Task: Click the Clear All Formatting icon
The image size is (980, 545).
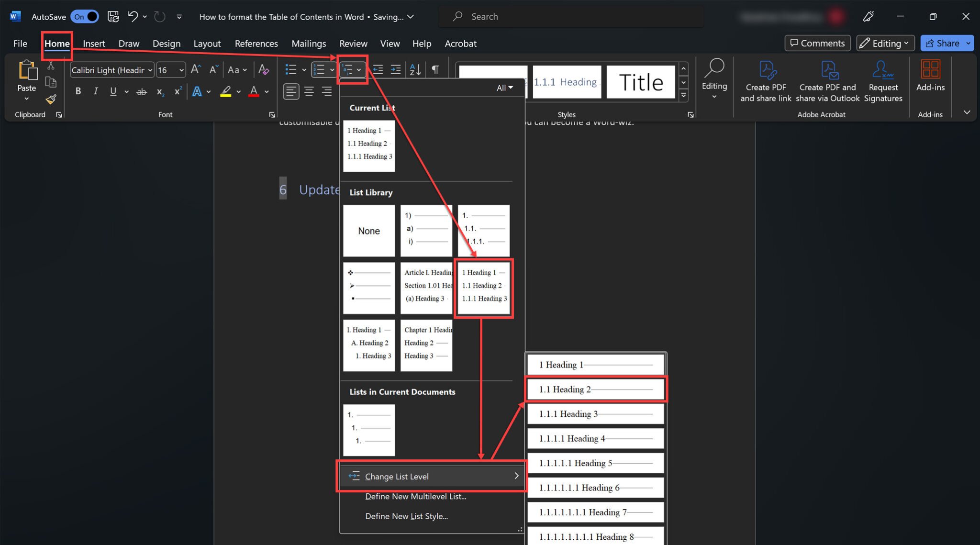Action: coord(263,70)
